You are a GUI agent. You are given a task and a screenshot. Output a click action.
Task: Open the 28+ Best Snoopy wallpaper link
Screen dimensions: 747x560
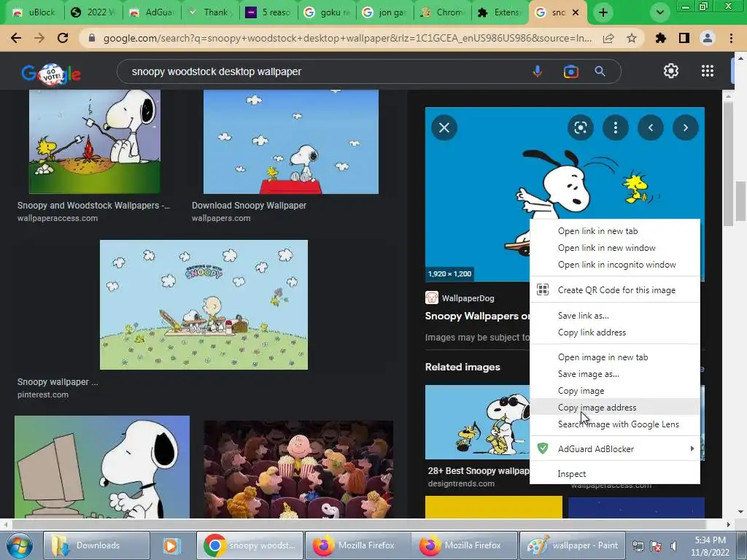pyautogui.click(x=479, y=470)
